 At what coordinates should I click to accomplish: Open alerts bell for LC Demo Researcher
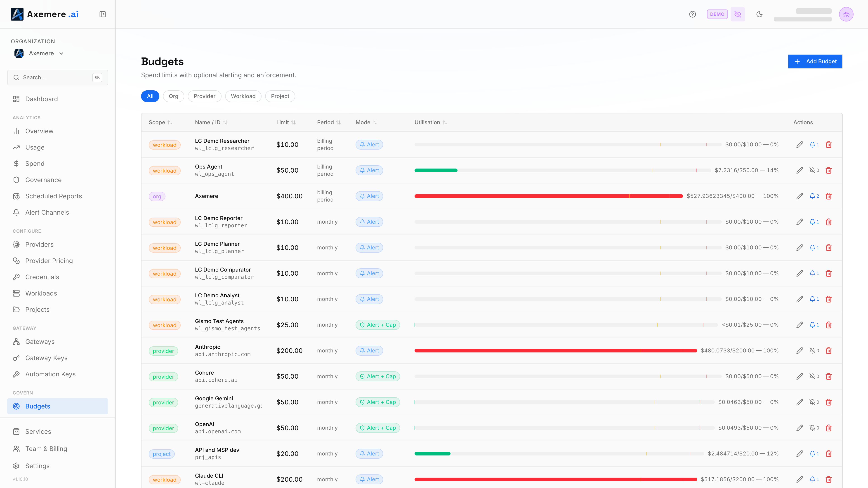814,145
